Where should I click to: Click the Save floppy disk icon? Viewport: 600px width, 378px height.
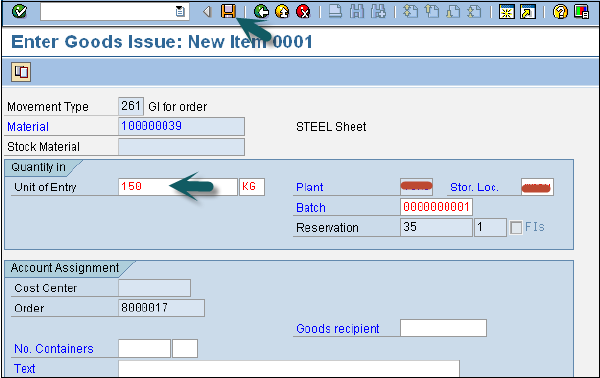[228, 11]
